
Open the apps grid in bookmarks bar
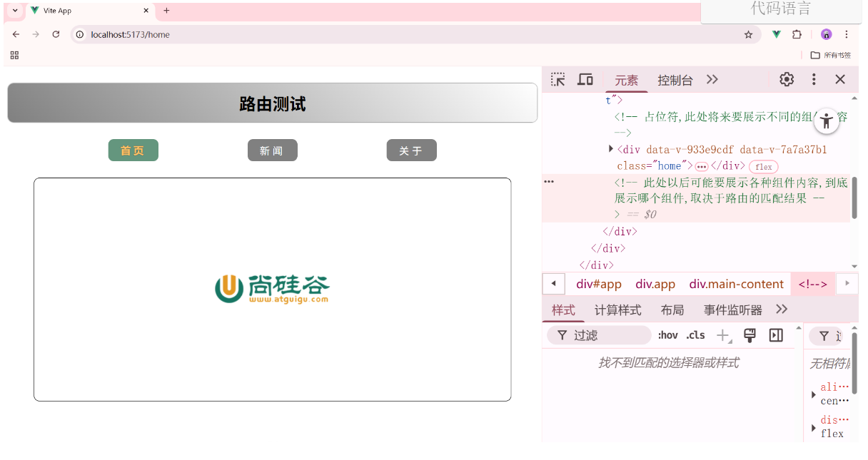[14, 55]
